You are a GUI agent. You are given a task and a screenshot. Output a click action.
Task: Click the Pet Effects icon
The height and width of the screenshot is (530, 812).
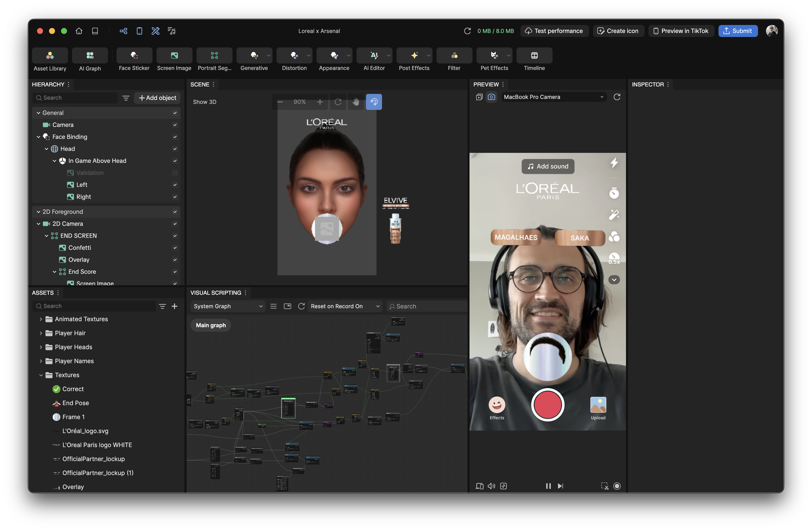click(x=494, y=55)
